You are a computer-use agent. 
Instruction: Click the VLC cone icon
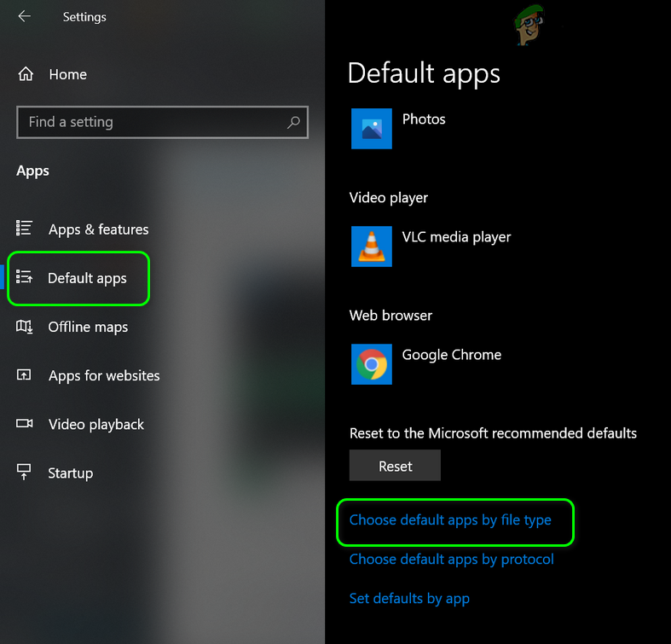pos(372,247)
